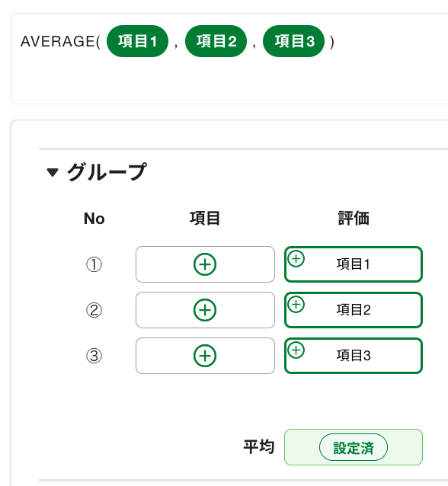Image resolution: width=448 pixels, height=486 pixels.
Task: Select the 項目3 green tag in formula
Action: (x=293, y=41)
